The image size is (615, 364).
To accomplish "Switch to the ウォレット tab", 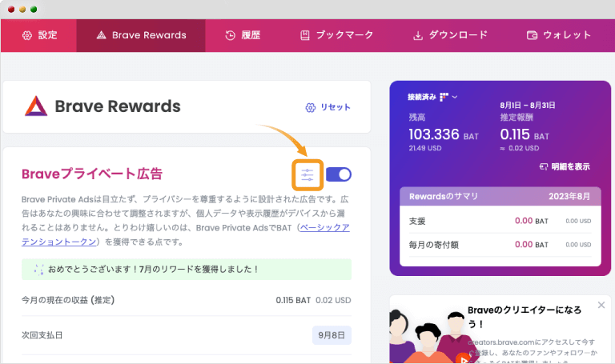I will click(558, 35).
